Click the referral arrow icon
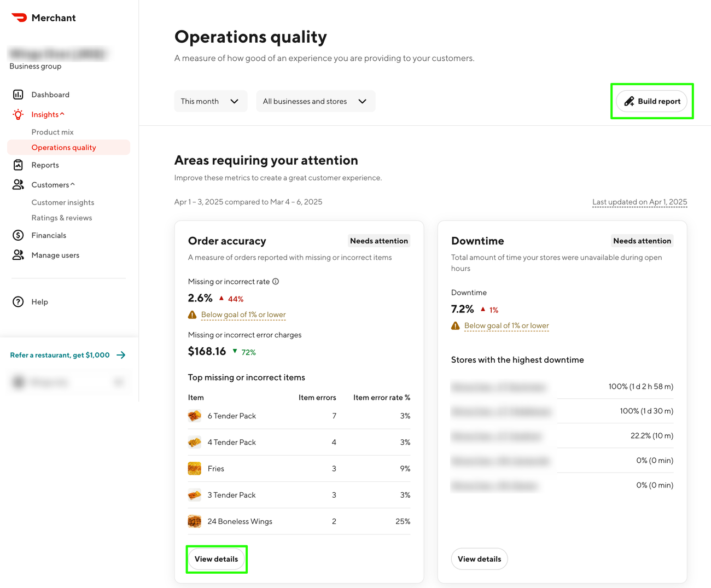 pyautogui.click(x=121, y=355)
